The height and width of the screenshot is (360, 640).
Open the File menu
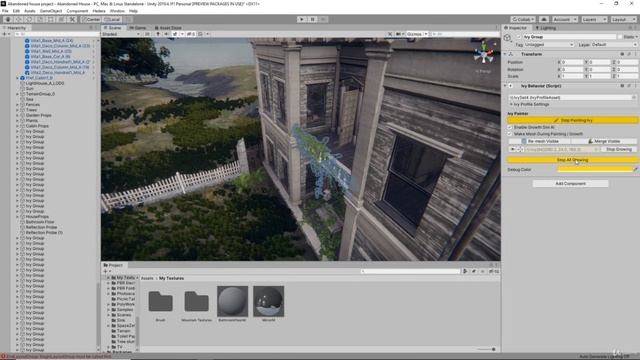coord(5,11)
